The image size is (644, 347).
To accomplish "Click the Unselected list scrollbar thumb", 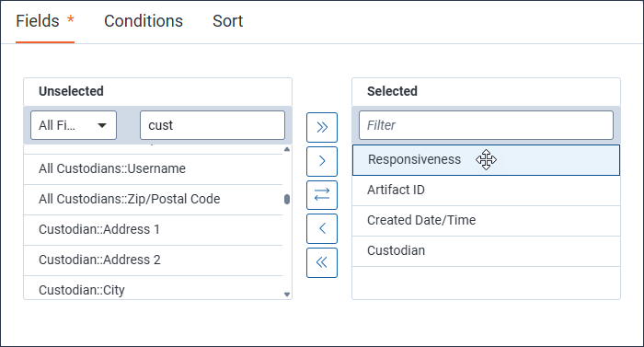I will click(x=287, y=200).
